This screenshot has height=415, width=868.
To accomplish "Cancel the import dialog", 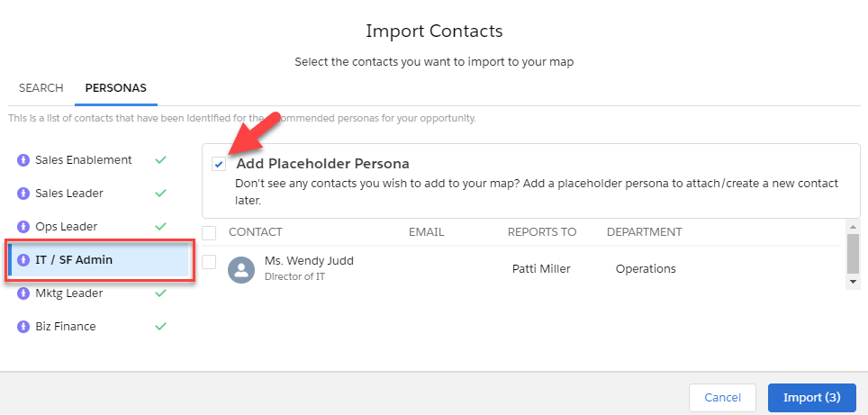I will click(722, 397).
